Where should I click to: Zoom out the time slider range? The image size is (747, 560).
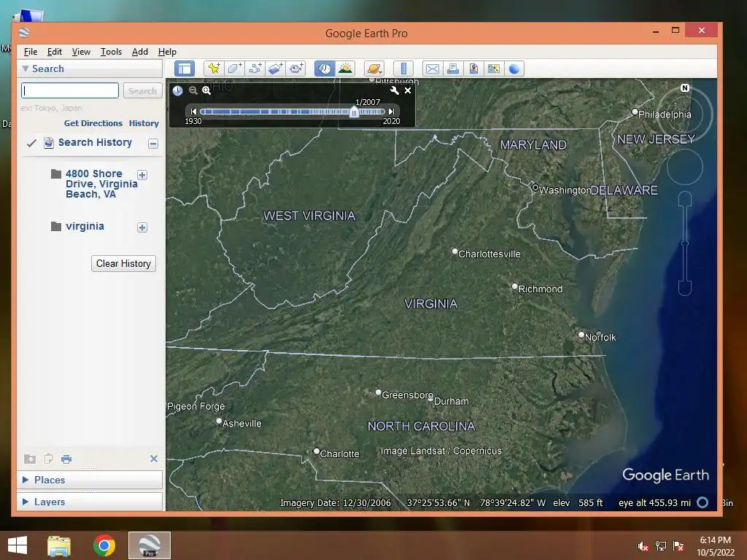193,90
